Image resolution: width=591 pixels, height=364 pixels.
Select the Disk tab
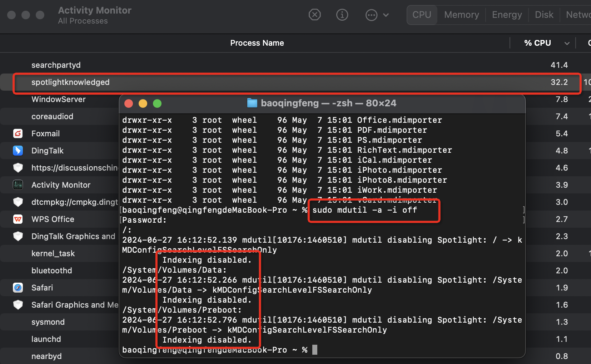[544, 15]
